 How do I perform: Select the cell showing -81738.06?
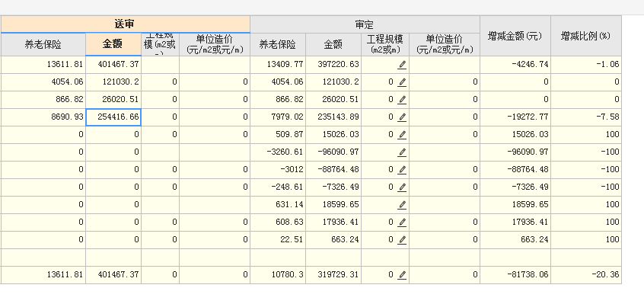[515, 275]
